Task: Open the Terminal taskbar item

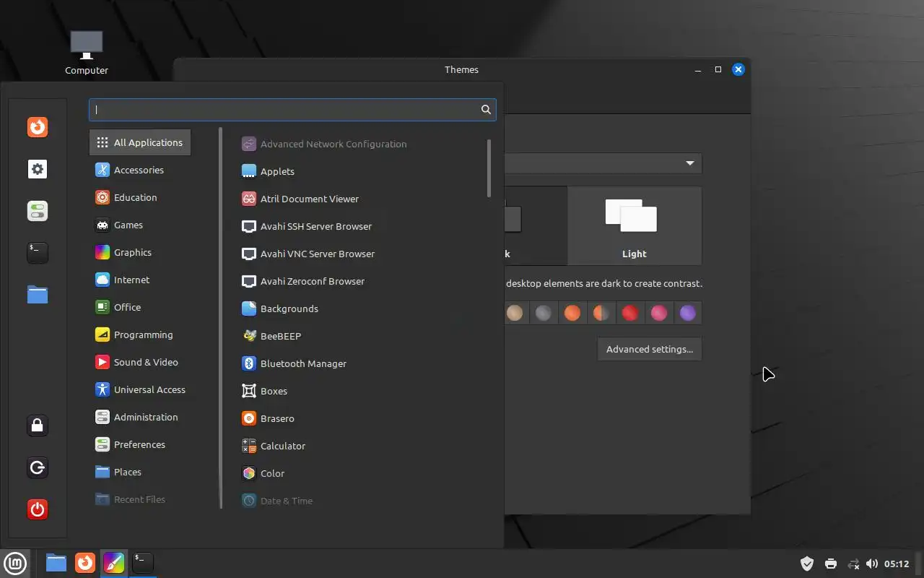Action: coord(143,563)
